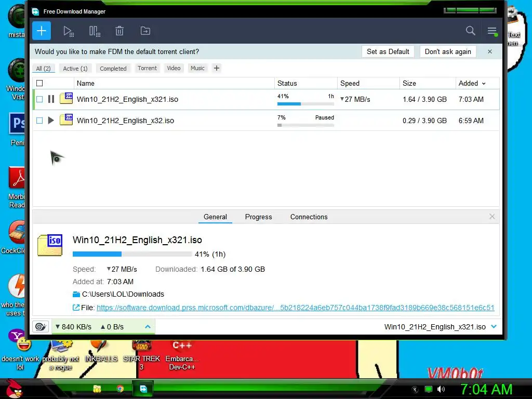Switch to the General details tab
The image size is (532, 399).
pyautogui.click(x=215, y=217)
